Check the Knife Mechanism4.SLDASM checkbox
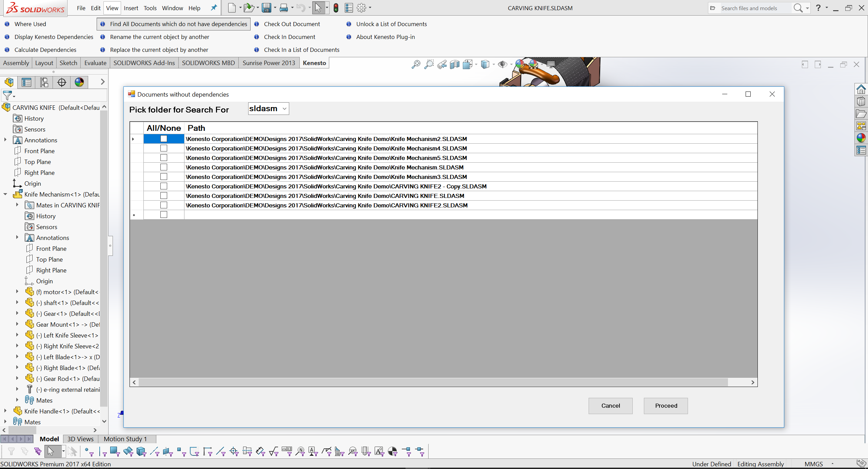Viewport: 868px width, 469px height. [x=164, y=148]
